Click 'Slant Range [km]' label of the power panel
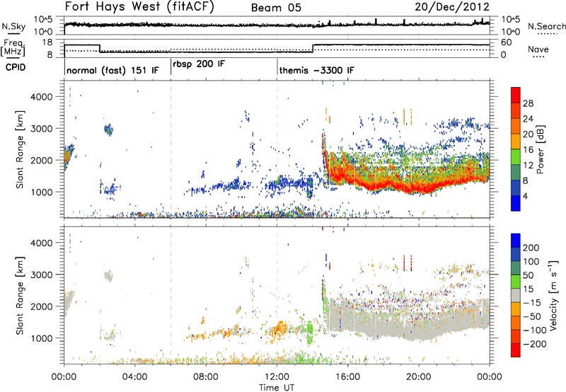Screen dimensions: 566x392 (20, 149)
